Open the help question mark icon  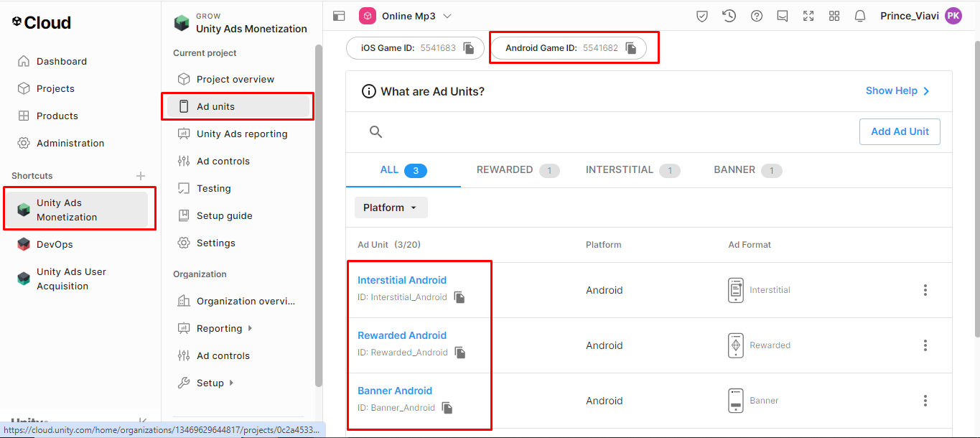756,16
